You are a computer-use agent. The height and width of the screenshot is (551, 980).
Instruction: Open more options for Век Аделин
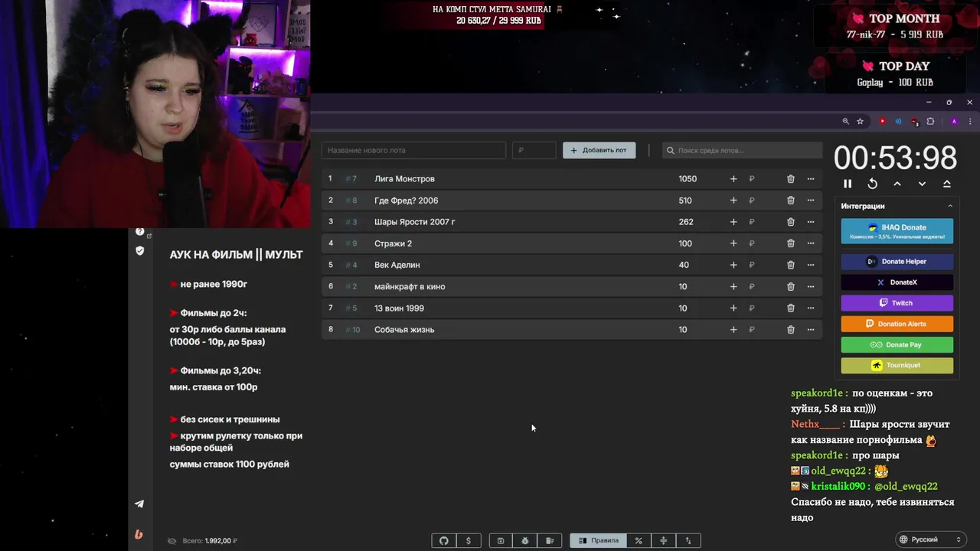(811, 265)
